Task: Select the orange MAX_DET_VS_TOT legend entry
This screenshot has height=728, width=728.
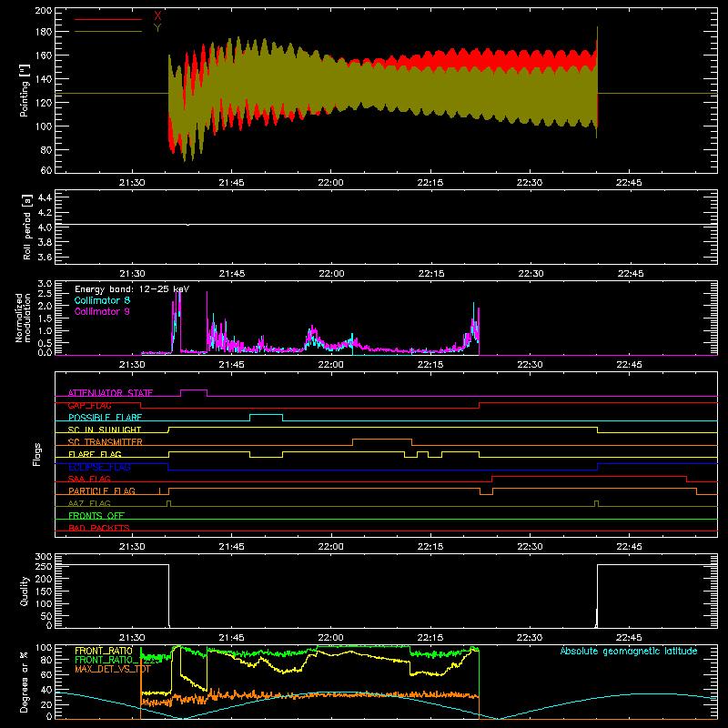Action: tap(112, 669)
